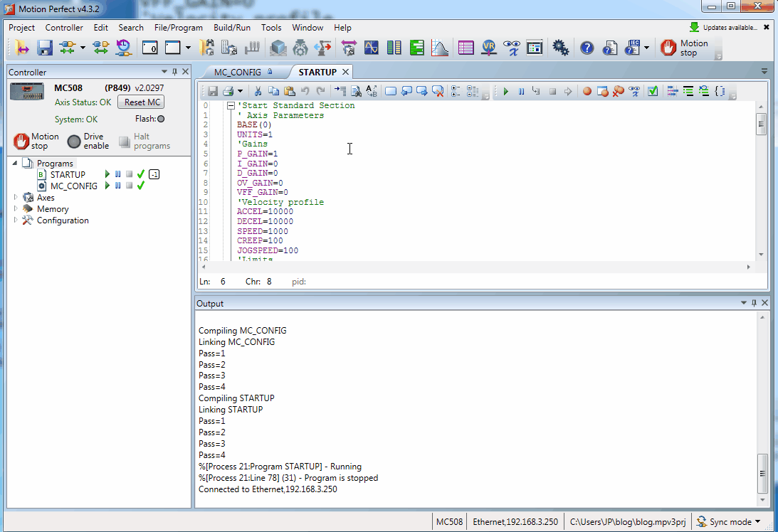This screenshot has width=778, height=532.
Task: Open the File/Program menu
Action: [178, 28]
